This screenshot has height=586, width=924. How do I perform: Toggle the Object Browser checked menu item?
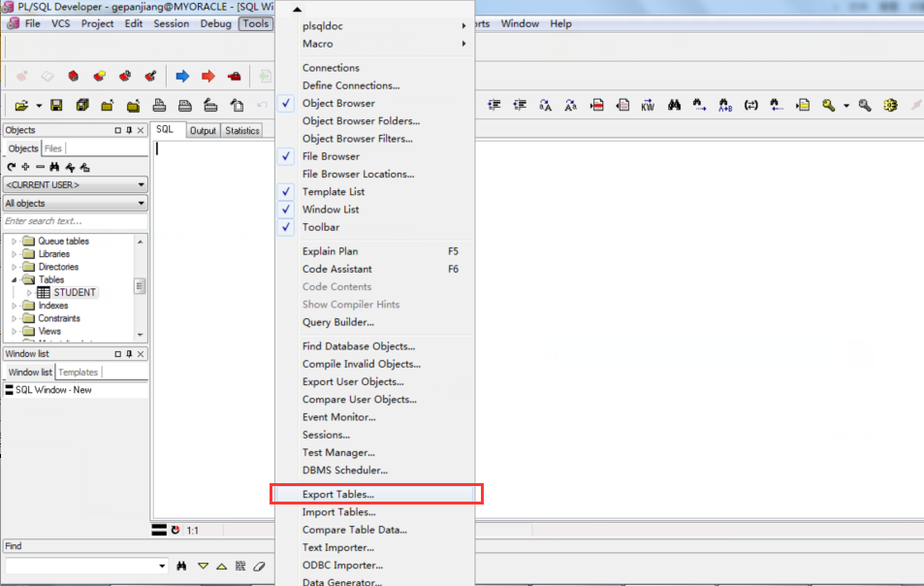338,103
